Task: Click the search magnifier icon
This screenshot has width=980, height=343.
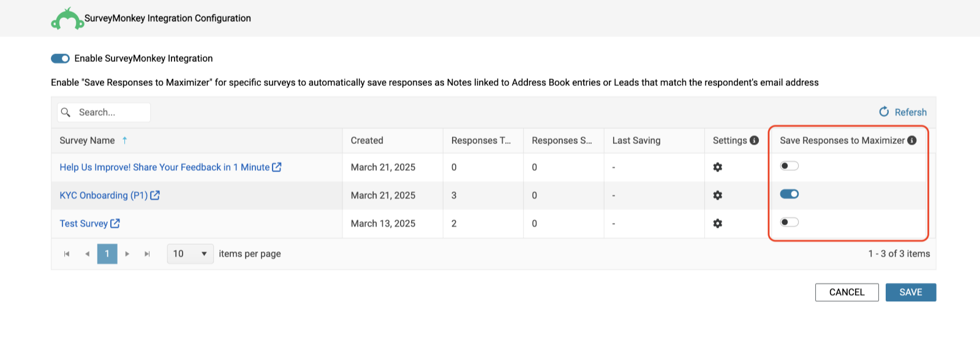Action: [66, 112]
